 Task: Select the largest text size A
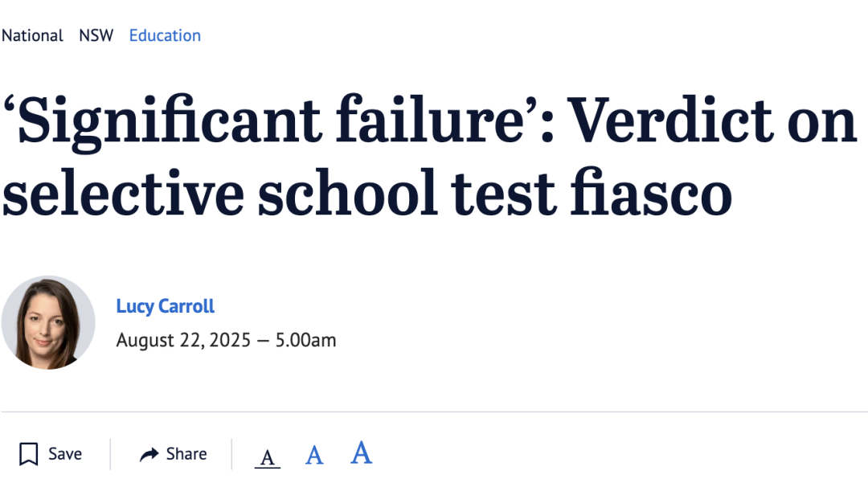(362, 453)
